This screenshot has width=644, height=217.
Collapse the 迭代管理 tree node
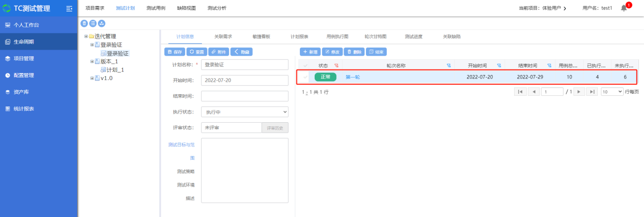click(x=86, y=37)
